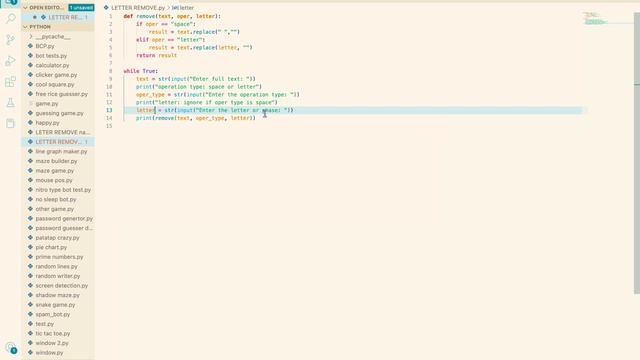This screenshot has height=360, width=640.
Task: Click the 'return result' code line
Action: click(x=156, y=56)
